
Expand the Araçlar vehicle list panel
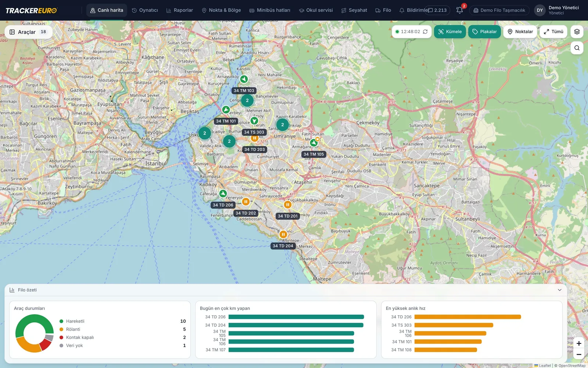tap(28, 32)
